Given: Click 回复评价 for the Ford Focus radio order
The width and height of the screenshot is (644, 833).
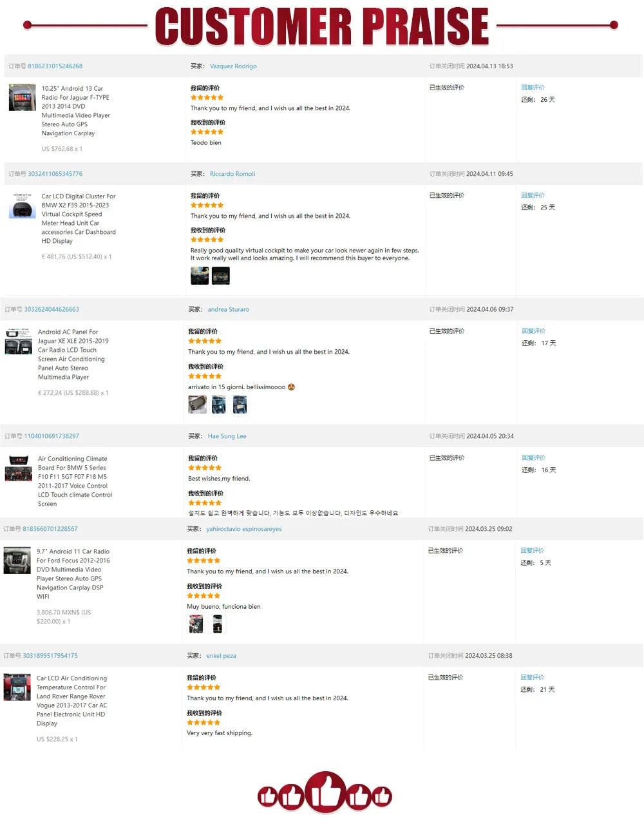Looking at the screenshot, I should point(532,551).
